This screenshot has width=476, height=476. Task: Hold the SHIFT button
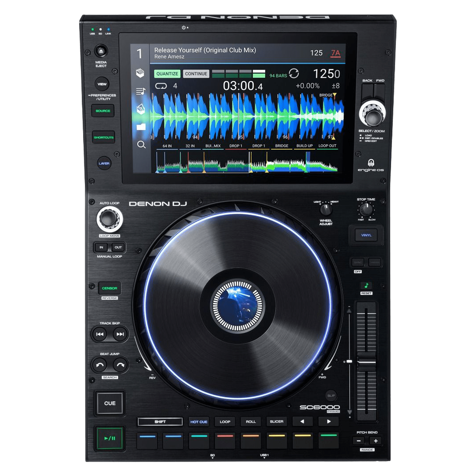coord(160,422)
